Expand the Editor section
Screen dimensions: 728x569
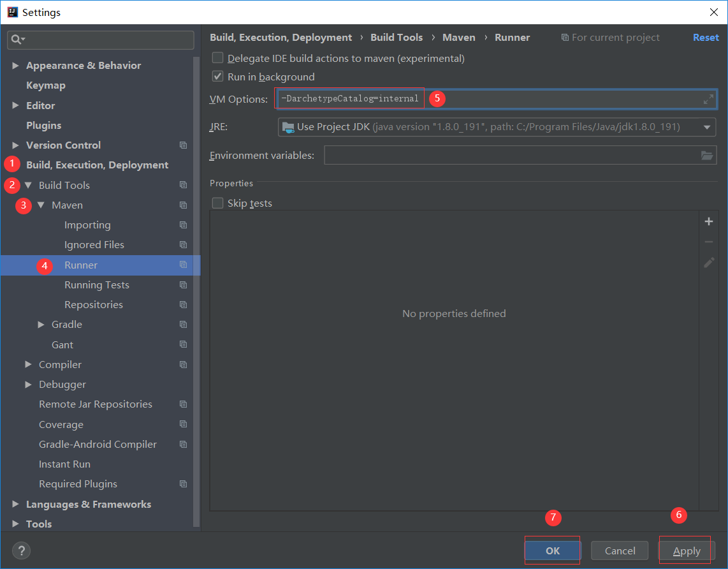coord(15,105)
